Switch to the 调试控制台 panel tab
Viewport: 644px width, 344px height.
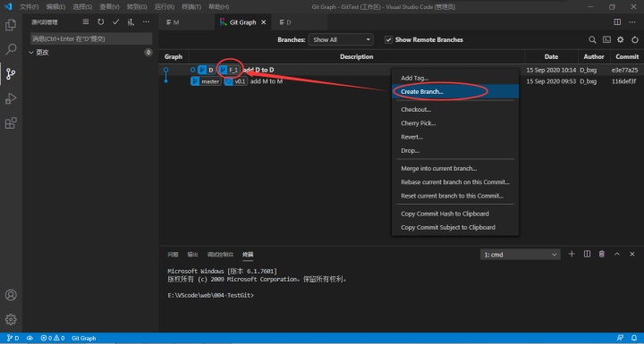pos(220,255)
